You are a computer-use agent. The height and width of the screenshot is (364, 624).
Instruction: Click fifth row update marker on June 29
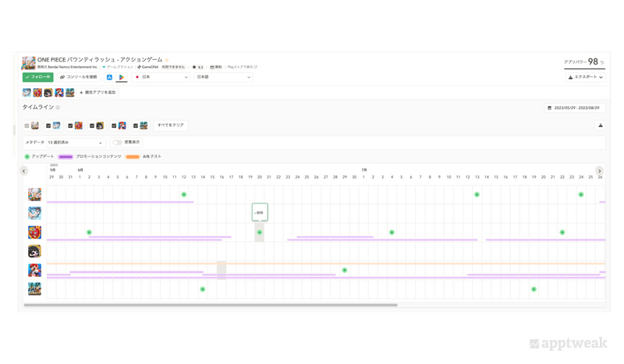(345, 270)
